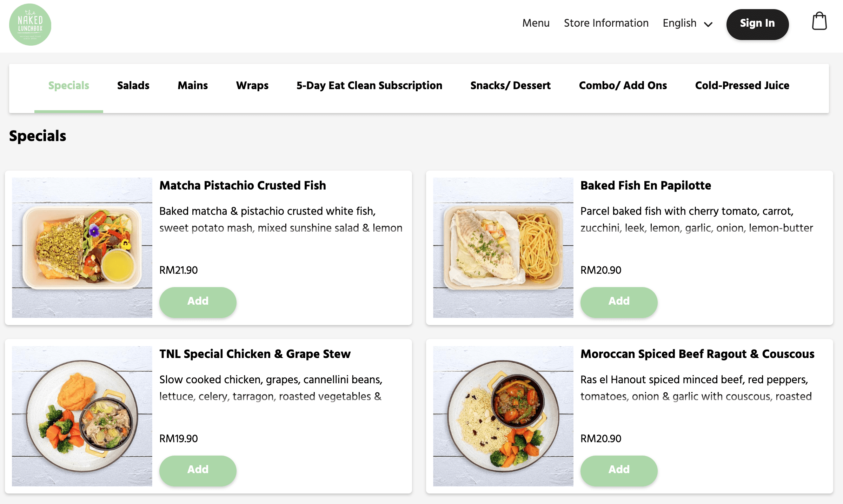
Task: Open the shopping bag cart icon
Action: click(x=819, y=22)
